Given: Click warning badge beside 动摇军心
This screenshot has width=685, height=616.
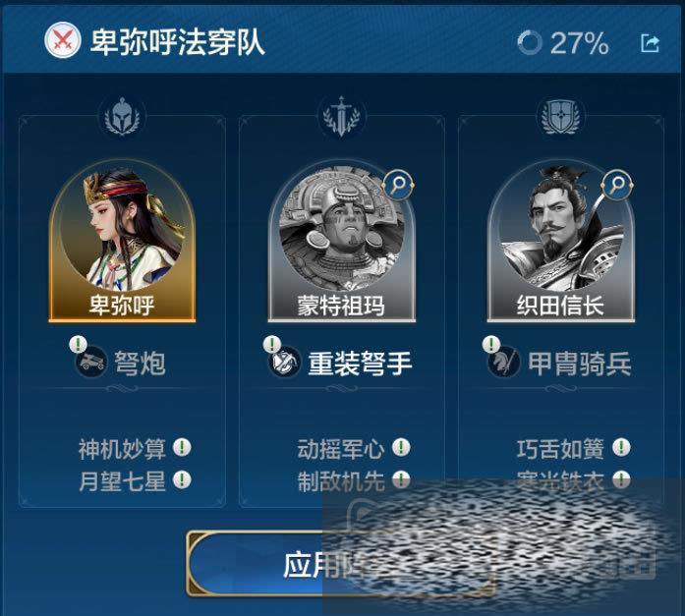Looking at the screenshot, I should [x=401, y=447].
